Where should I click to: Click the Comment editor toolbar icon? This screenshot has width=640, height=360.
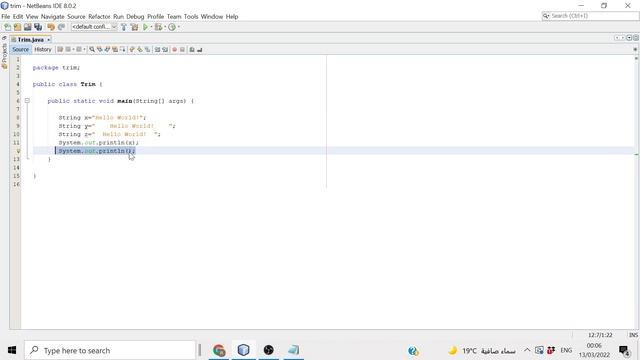click(x=192, y=49)
